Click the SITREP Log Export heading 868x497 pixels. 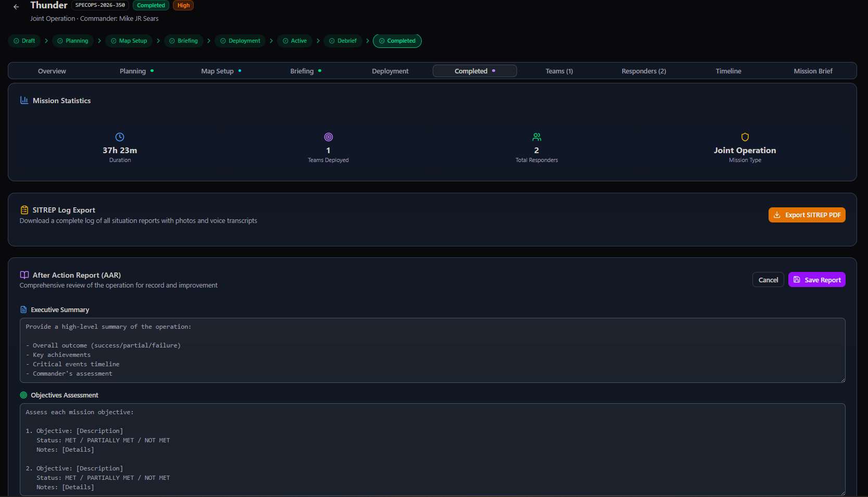point(64,210)
